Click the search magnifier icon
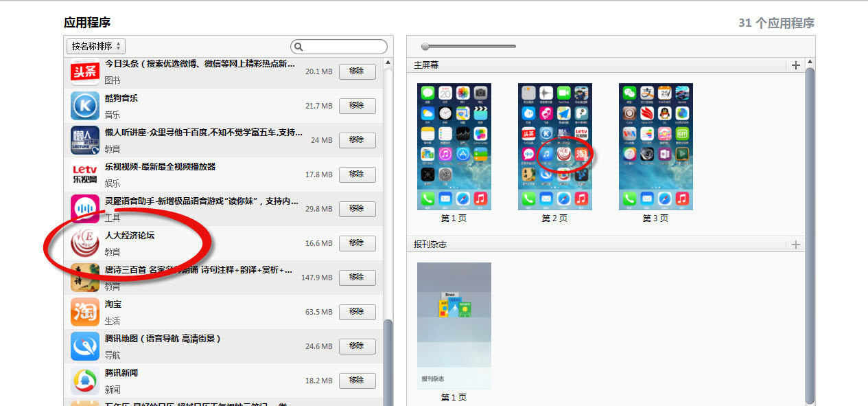The image size is (868, 406). [298, 47]
